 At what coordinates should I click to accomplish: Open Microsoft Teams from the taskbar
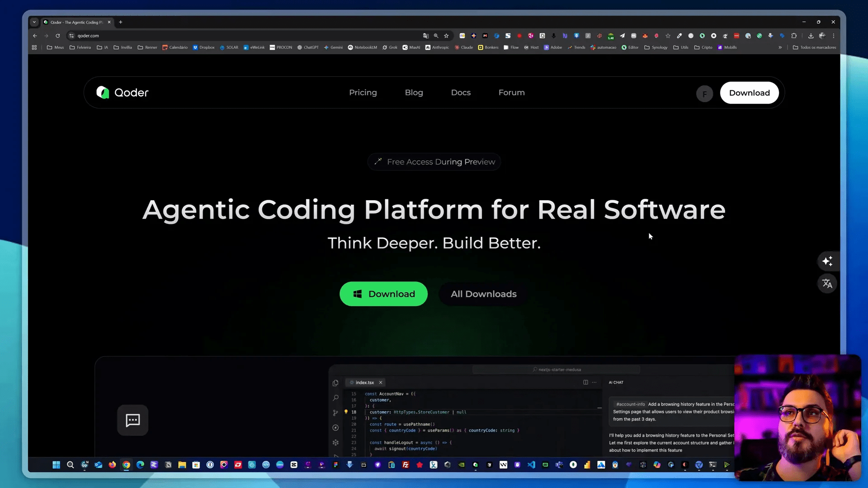click(x=559, y=465)
